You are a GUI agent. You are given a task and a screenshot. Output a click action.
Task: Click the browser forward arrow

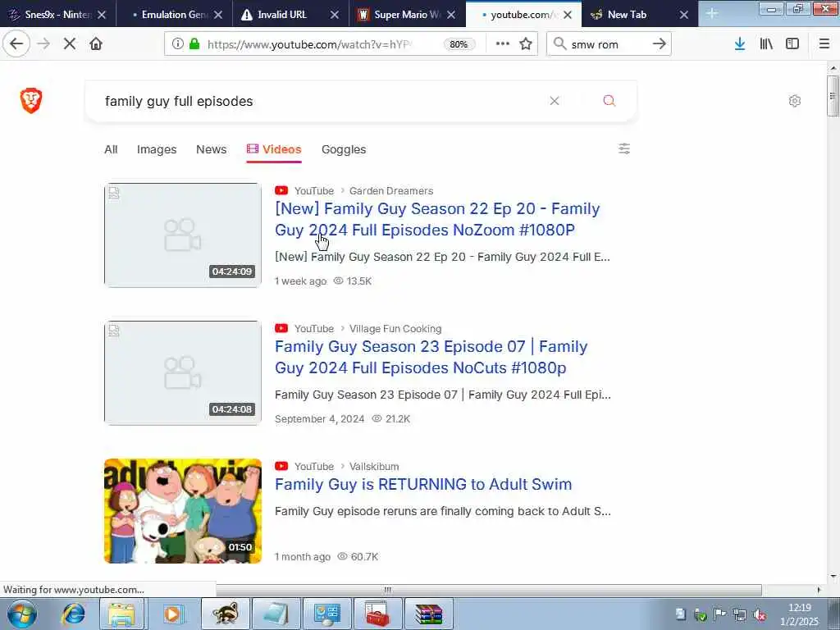[x=43, y=44]
